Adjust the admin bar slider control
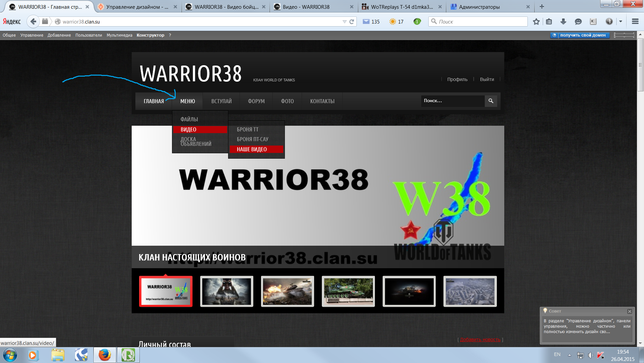 [x=624, y=35]
